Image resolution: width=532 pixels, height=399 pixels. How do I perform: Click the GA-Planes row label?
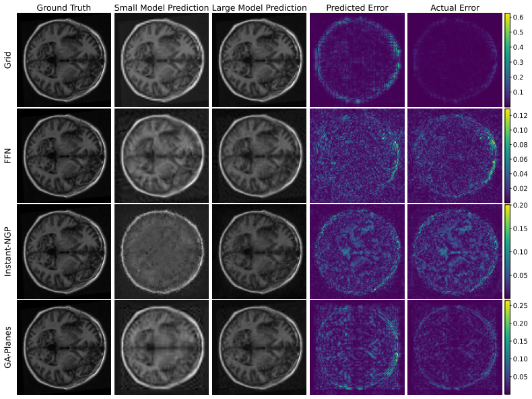point(7,347)
